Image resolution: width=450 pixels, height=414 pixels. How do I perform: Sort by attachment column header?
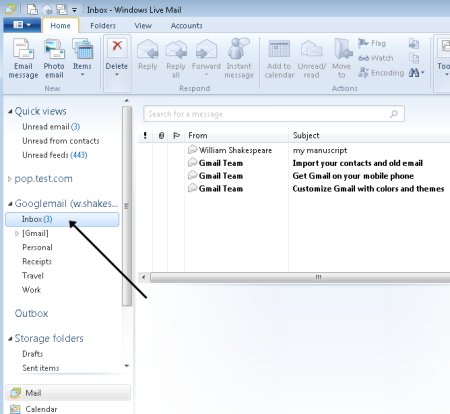pos(161,136)
